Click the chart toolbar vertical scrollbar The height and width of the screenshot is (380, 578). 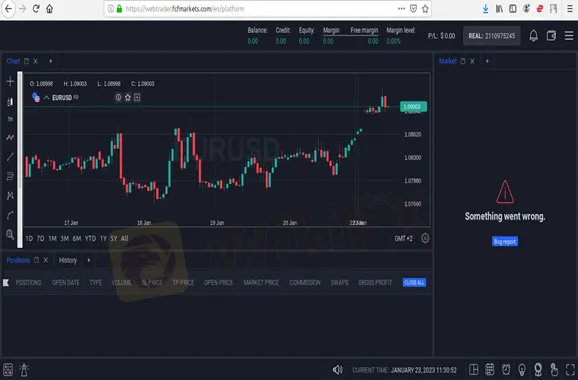coord(20,160)
